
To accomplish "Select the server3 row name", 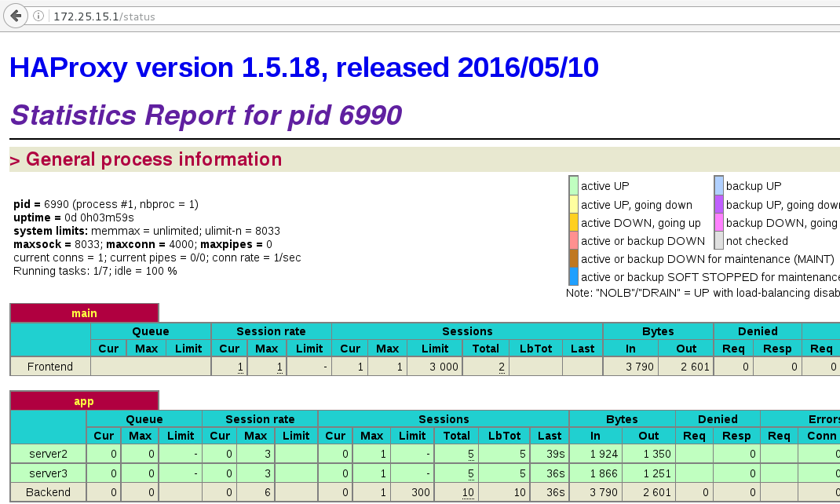I will tap(48, 473).
